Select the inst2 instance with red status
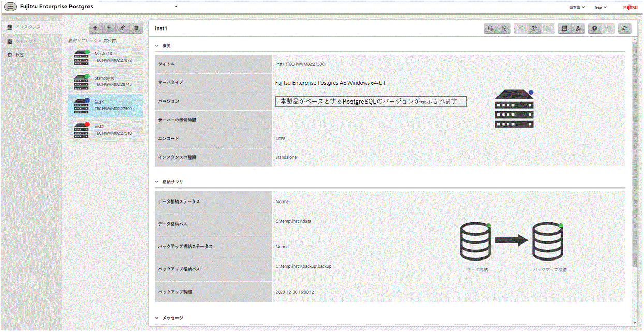 pyautogui.click(x=106, y=129)
